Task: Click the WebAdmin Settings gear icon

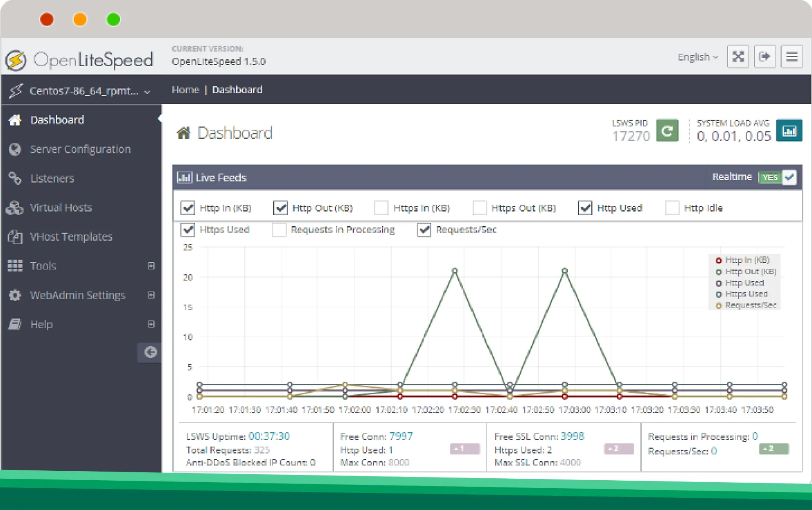Action: click(15, 295)
